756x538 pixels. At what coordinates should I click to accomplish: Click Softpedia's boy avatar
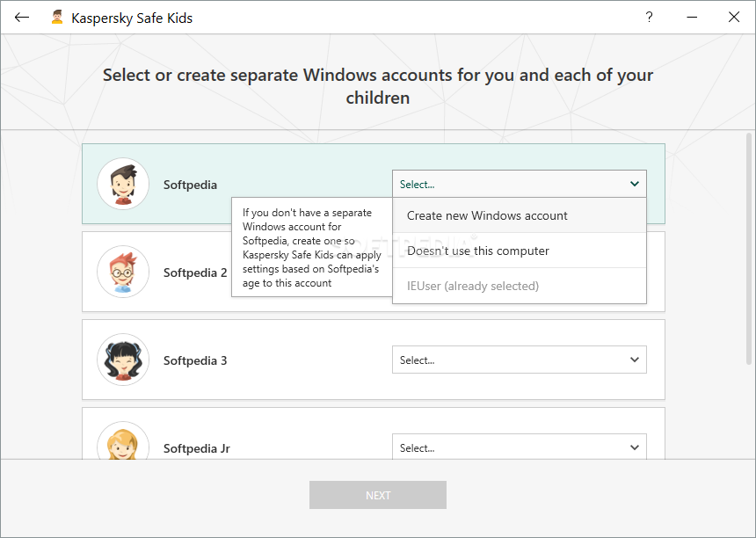[x=123, y=184]
